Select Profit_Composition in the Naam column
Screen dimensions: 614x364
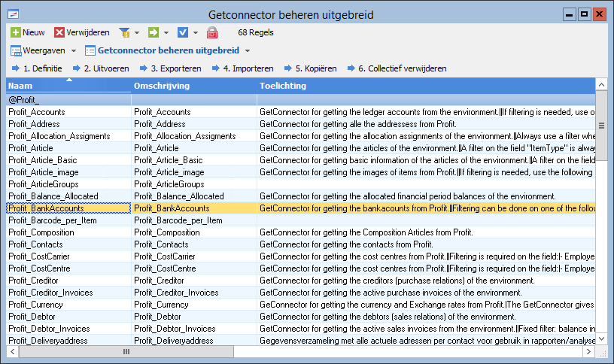[41, 232]
